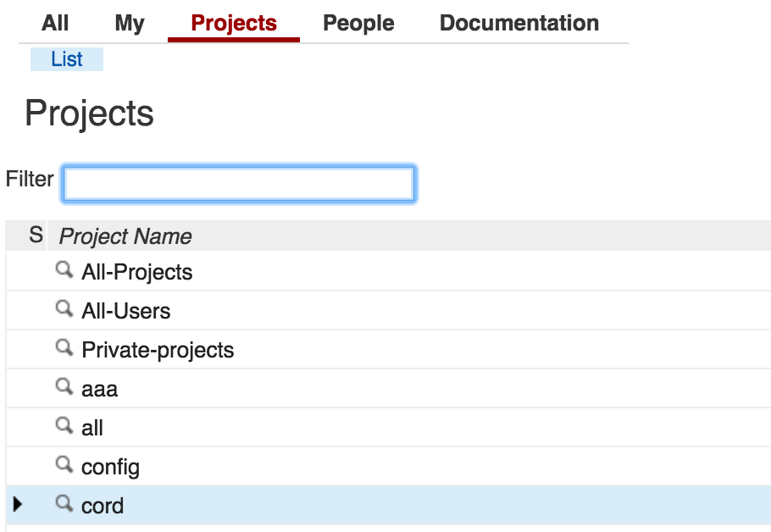Open the My menu tab

130,23
